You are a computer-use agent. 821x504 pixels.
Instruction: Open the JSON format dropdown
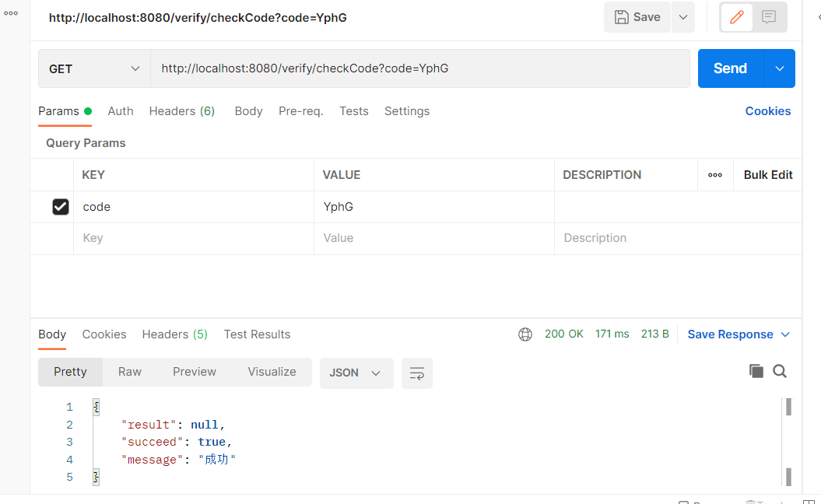point(356,373)
